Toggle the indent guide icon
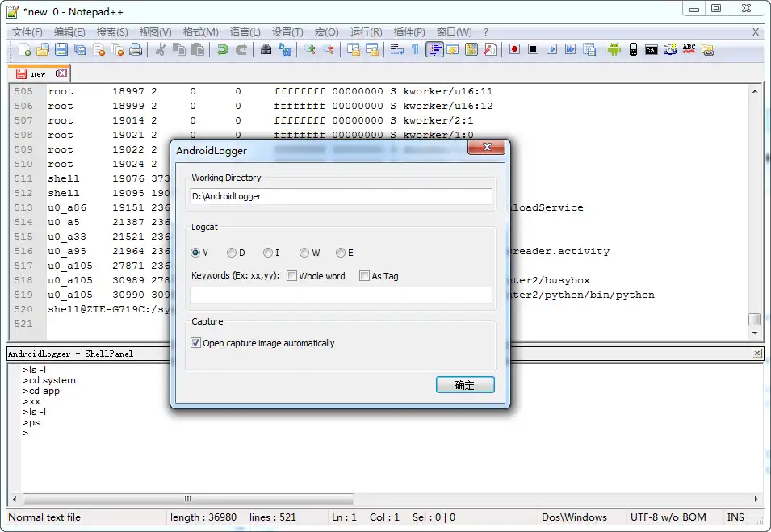This screenshot has height=532, width=771. click(x=434, y=50)
